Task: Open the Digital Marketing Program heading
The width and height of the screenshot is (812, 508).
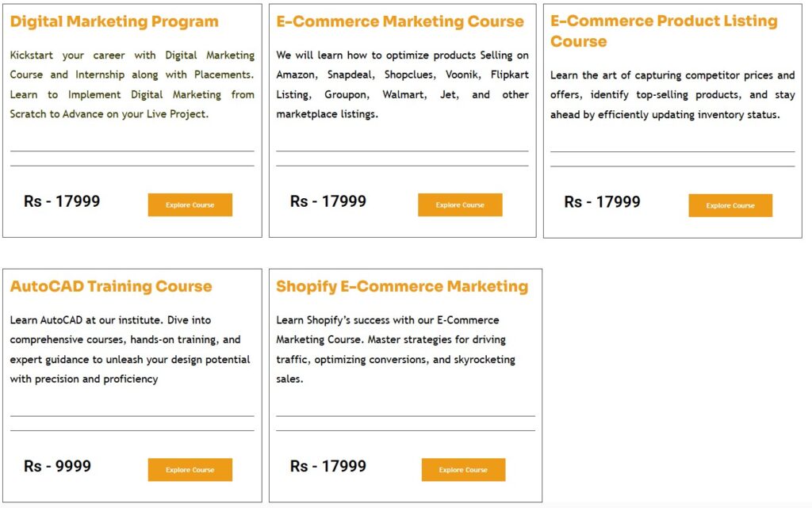Action: point(114,21)
